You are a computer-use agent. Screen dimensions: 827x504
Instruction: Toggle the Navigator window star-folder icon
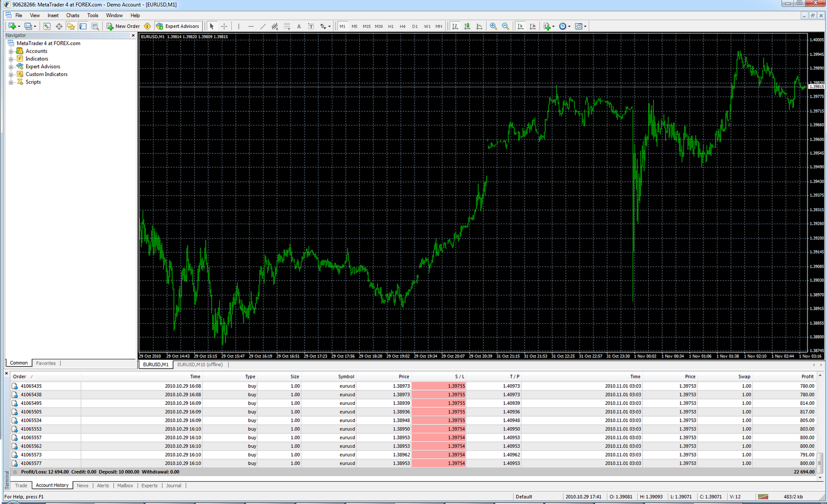(x=71, y=26)
